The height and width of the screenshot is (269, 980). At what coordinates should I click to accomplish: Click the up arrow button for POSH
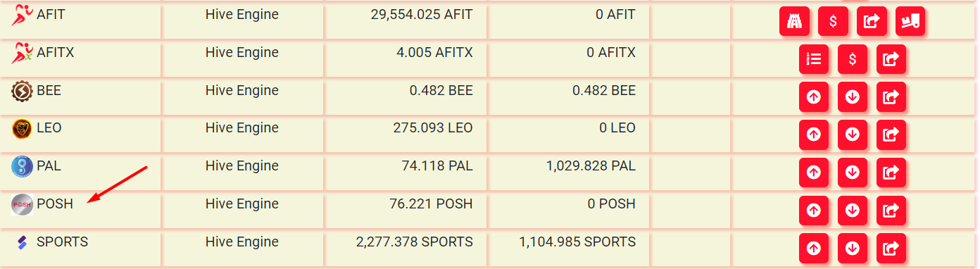(814, 211)
